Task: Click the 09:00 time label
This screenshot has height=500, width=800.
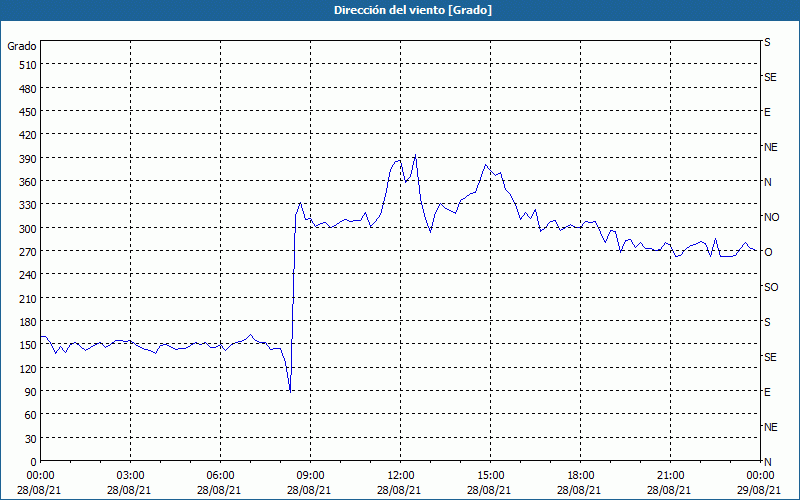Action: [310, 476]
